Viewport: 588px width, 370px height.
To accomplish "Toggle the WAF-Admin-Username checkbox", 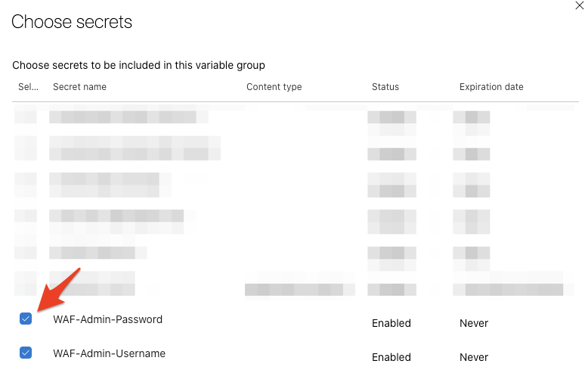I will tap(26, 353).
